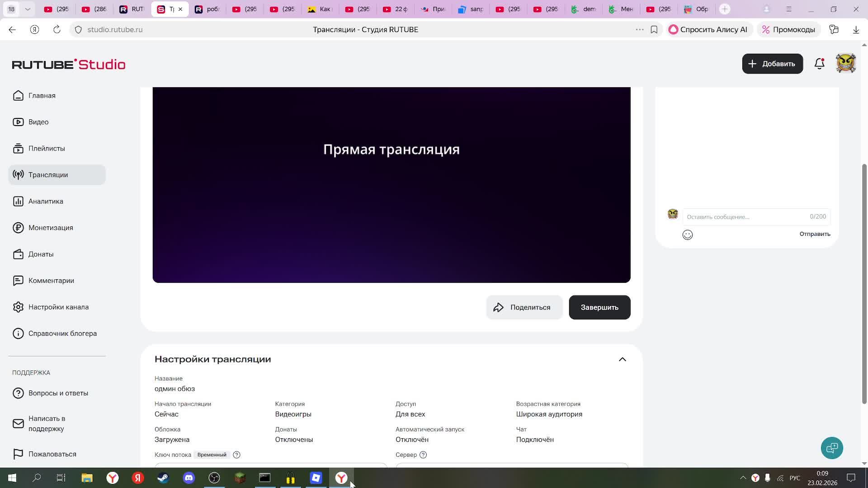Open OBS Studio from the taskbar
Viewport: 868px width, 488px height.
[x=214, y=478]
